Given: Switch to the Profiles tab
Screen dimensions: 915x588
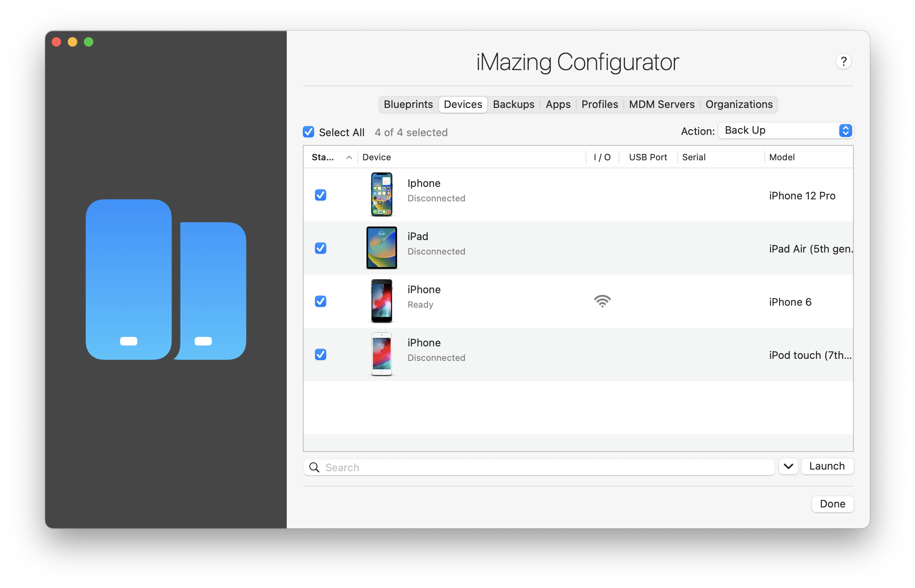Looking at the screenshot, I should click(x=600, y=104).
